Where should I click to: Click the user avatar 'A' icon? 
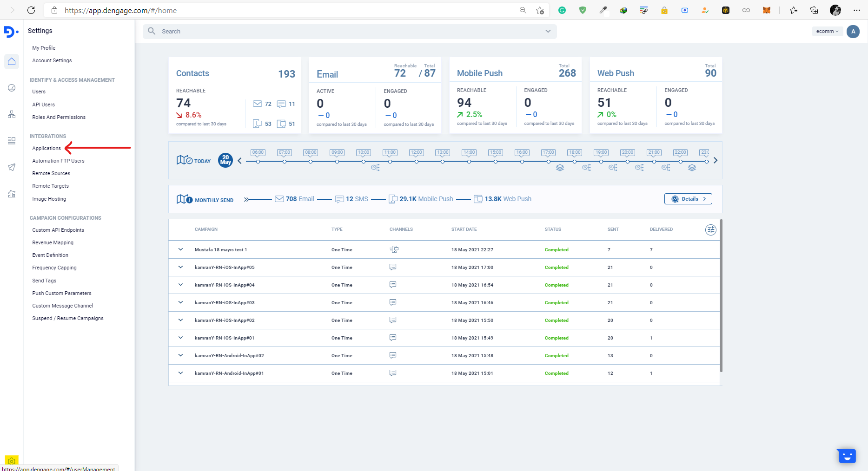pyautogui.click(x=853, y=32)
